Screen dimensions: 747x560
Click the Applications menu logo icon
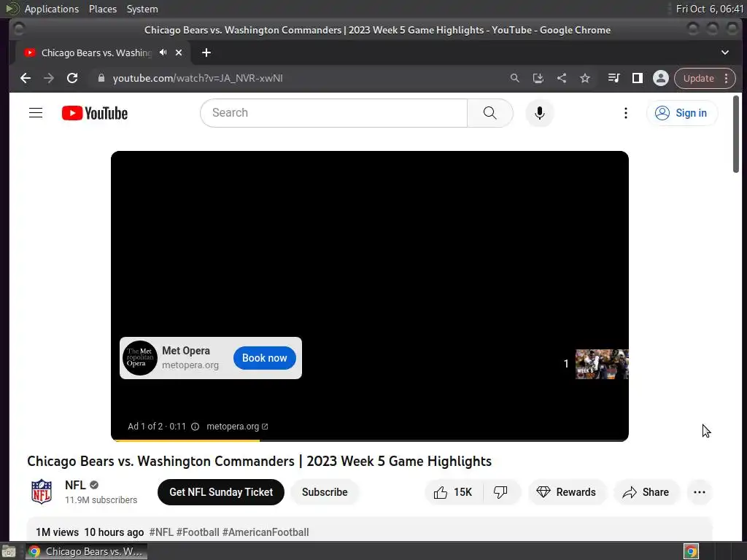(12, 9)
